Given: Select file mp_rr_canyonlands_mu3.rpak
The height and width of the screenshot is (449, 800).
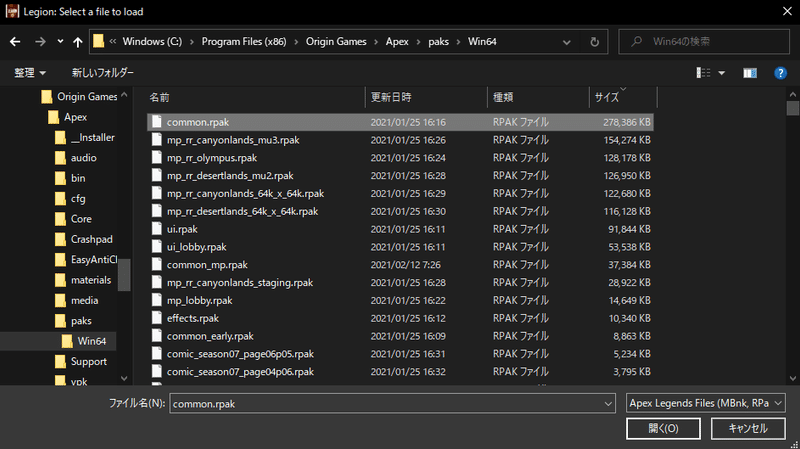Looking at the screenshot, I should [x=401, y=140].
